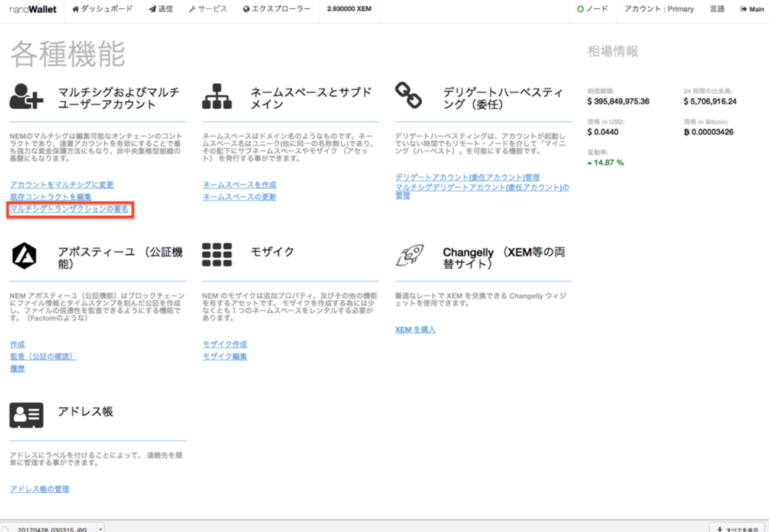Expand the 言語 language dropdown
Image resolution: width=769 pixels, height=532 pixels.
(717, 9)
